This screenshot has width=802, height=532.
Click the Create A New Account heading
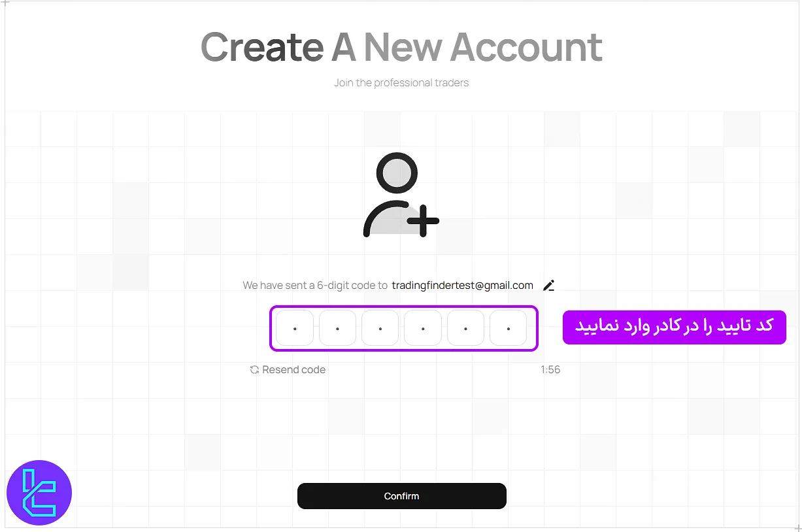(401, 47)
